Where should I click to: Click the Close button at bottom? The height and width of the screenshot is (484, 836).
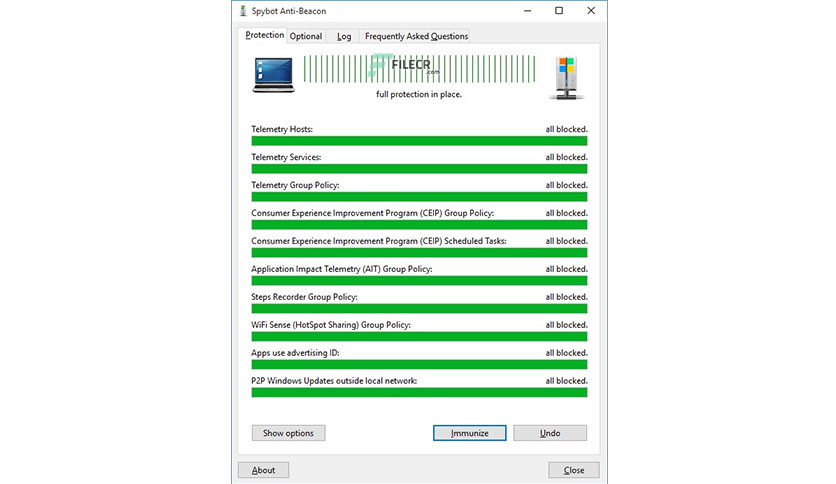click(574, 470)
